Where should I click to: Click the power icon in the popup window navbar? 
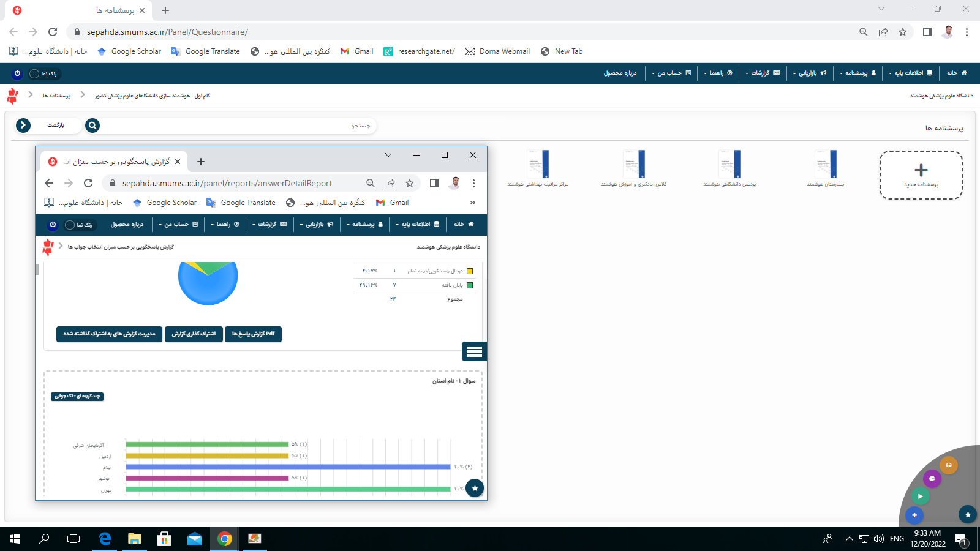(53, 225)
